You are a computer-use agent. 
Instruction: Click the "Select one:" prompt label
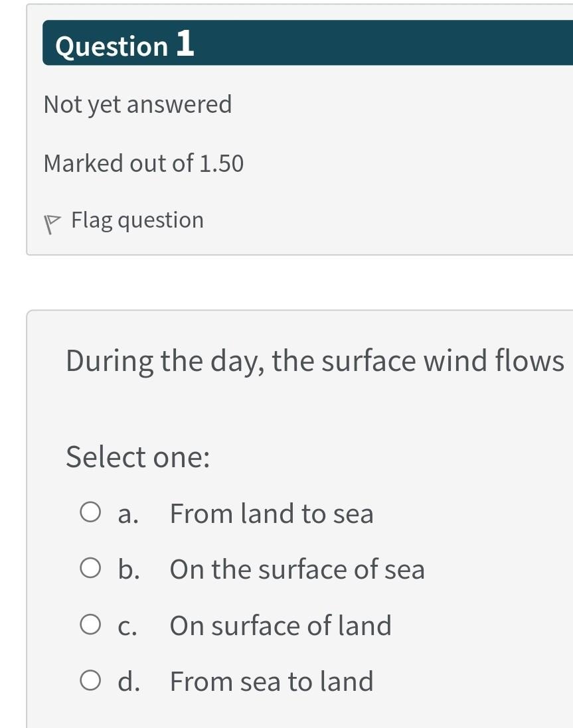point(137,457)
